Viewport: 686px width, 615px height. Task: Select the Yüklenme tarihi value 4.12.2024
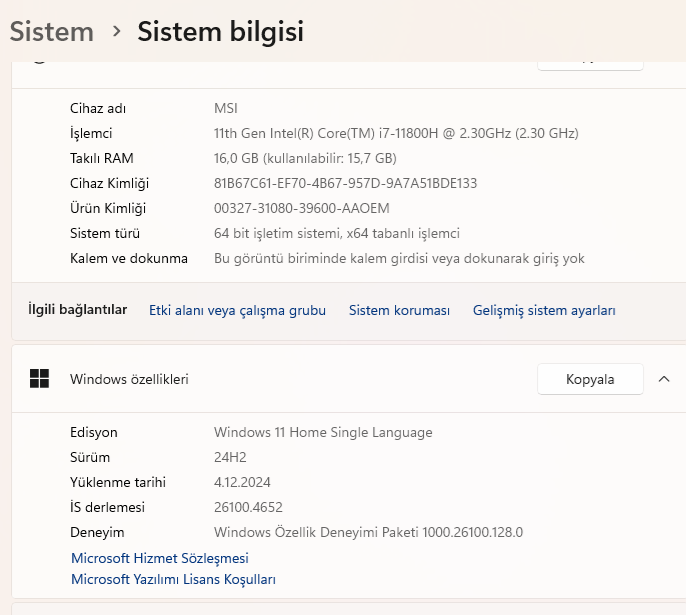point(242,482)
